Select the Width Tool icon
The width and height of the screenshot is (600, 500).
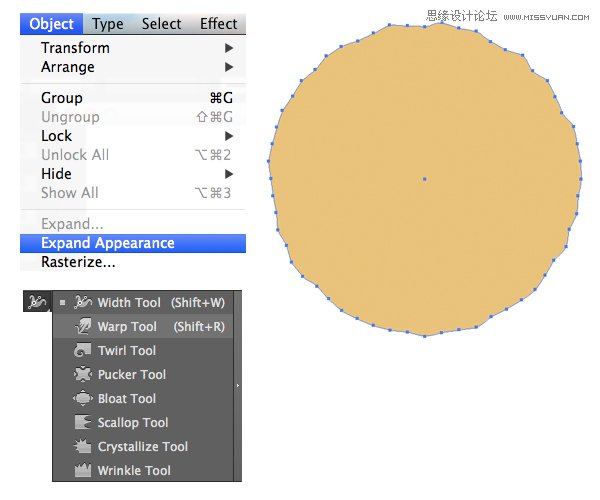point(83,302)
